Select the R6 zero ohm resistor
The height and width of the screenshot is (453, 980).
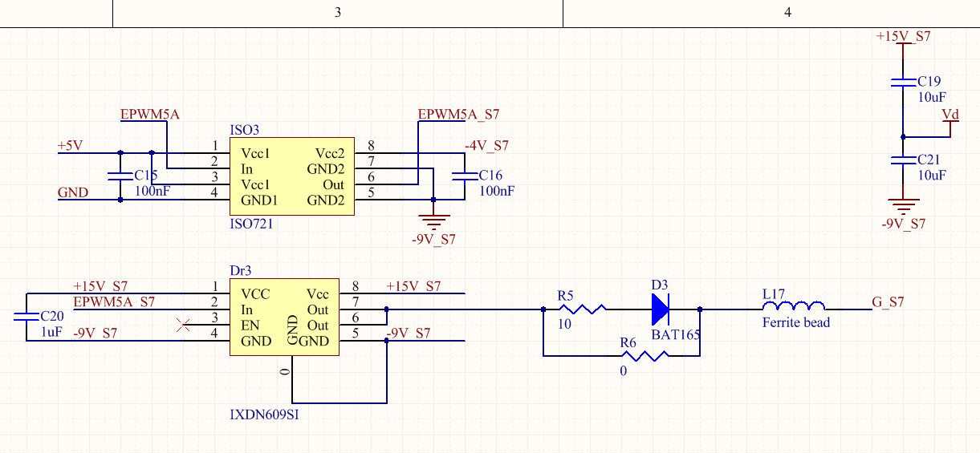tap(645, 355)
